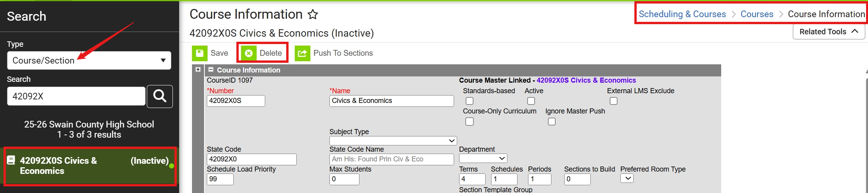Viewport: 868px width, 193px height.
Task: Go to Scheduling & Courses breadcrumb
Action: pos(682,14)
